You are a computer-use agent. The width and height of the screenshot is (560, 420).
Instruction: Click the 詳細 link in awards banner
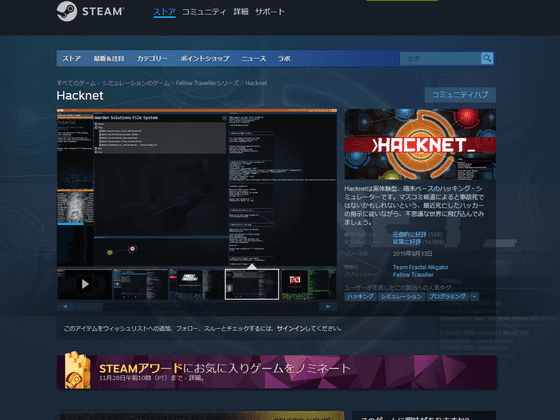(x=195, y=378)
